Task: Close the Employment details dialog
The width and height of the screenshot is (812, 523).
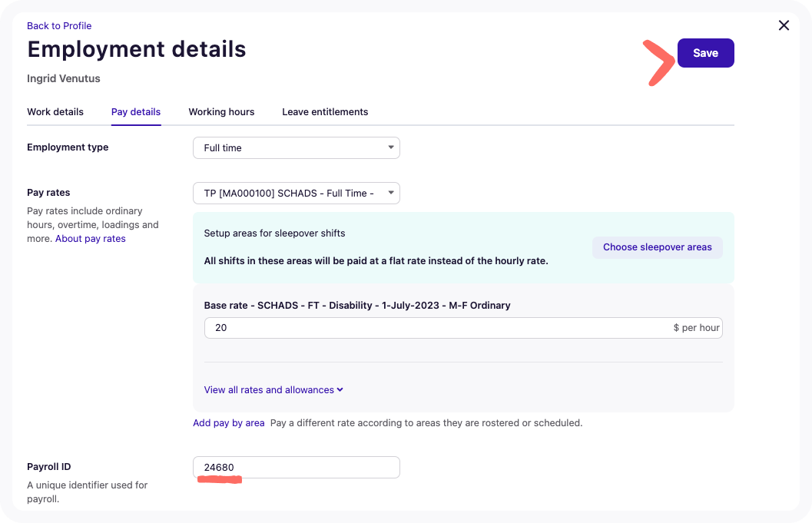Action: (x=784, y=25)
